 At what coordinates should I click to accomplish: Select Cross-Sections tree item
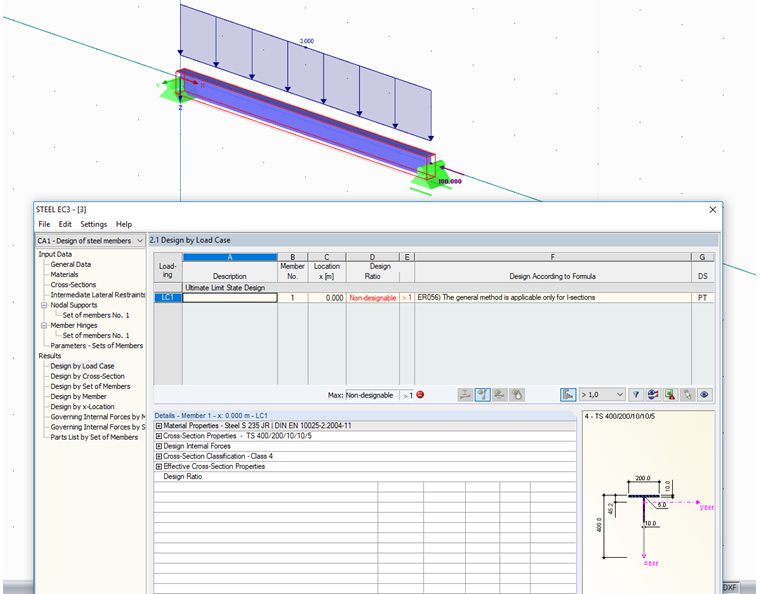[x=73, y=285]
